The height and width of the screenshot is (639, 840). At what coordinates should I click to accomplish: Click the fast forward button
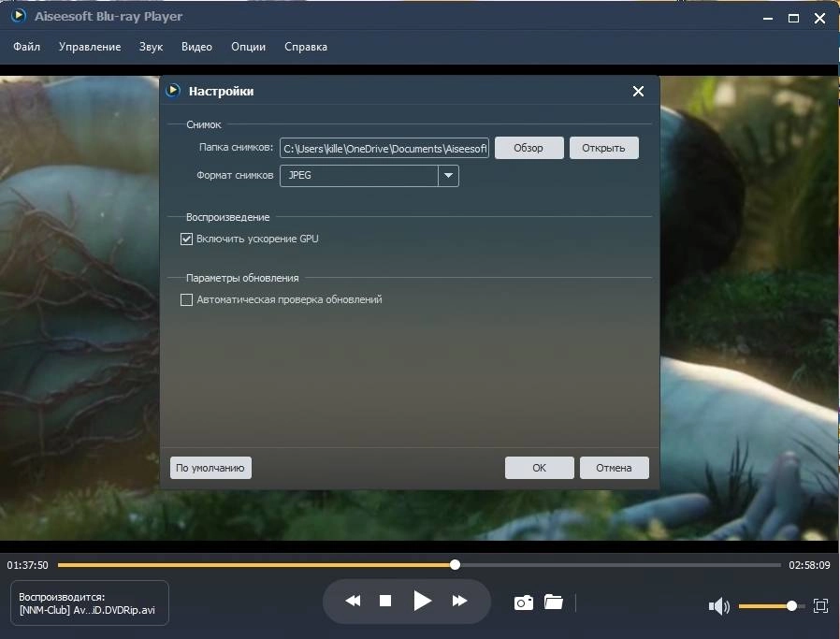click(x=459, y=601)
